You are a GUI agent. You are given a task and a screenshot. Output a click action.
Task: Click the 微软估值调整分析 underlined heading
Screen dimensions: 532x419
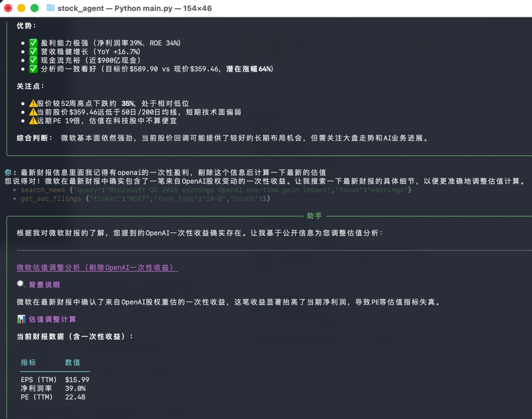click(97, 267)
